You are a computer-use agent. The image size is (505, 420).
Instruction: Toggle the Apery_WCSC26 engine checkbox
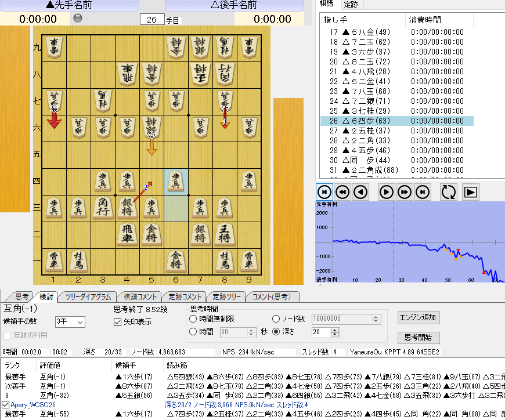coord(6,404)
